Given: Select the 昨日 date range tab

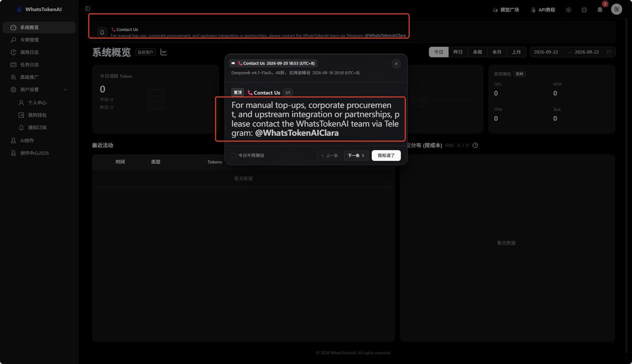Looking at the screenshot, I should tap(458, 52).
